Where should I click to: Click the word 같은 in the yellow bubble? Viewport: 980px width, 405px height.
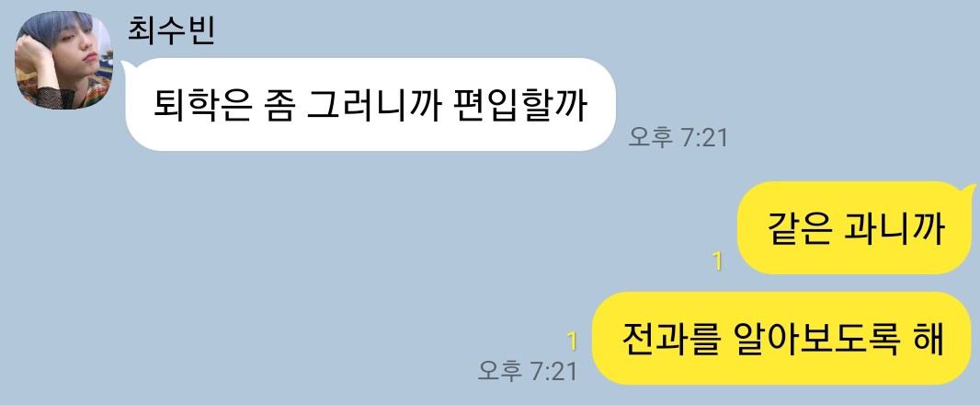pos(800,229)
